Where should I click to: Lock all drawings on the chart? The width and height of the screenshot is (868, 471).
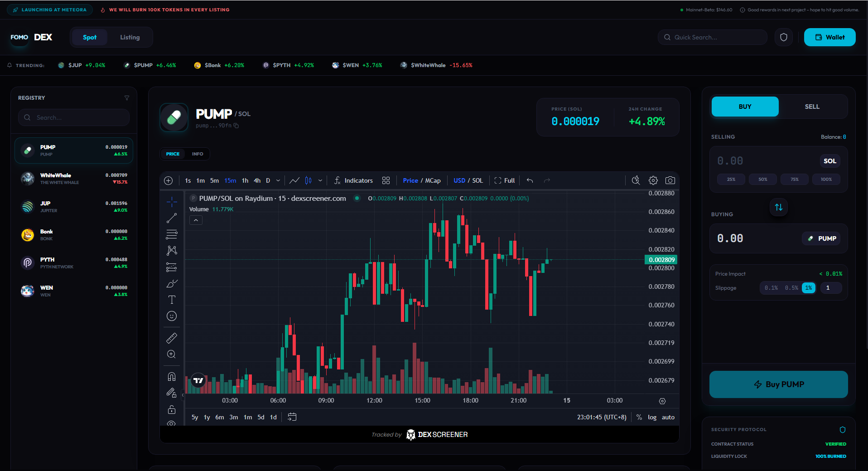pyautogui.click(x=172, y=409)
